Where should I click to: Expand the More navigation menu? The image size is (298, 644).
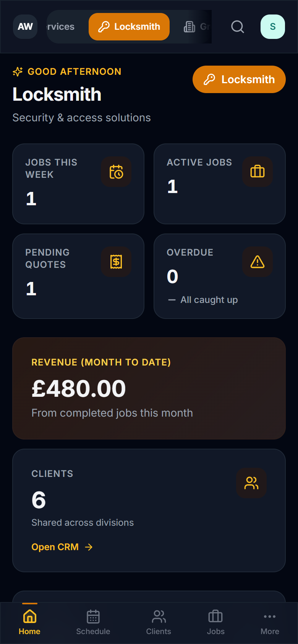[x=270, y=623]
